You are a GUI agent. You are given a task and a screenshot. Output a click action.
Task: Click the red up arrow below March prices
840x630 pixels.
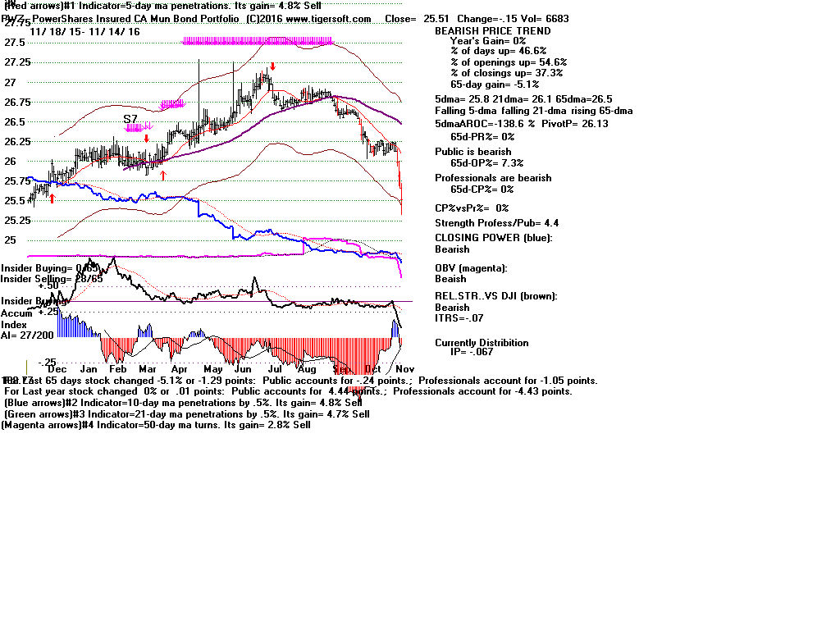pos(163,175)
